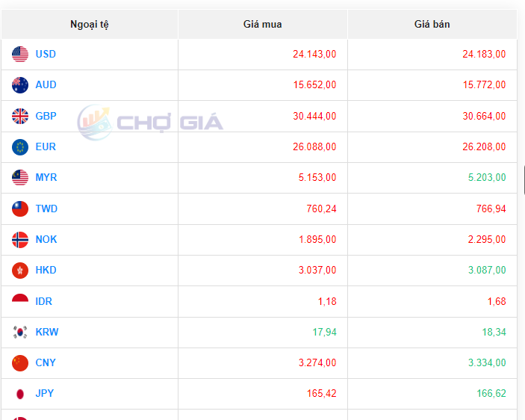Click the South Korean flag icon
Screen dimensions: 525x420
click(20, 333)
